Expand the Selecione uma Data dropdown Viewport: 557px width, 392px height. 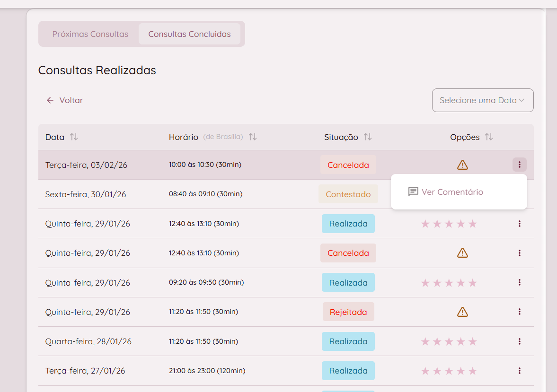pyautogui.click(x=482, y=100)
